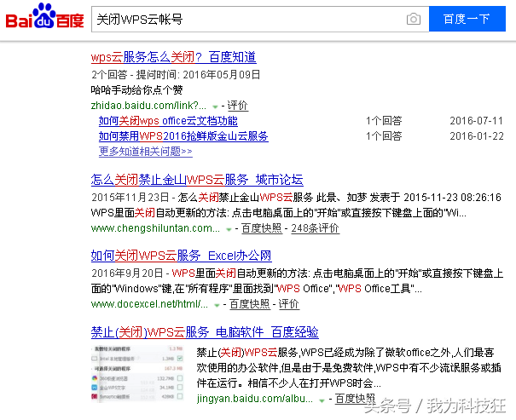Click date 2016-07-11 in results
The width and height of the screenshot is (516, 420).
coord(477,121)
